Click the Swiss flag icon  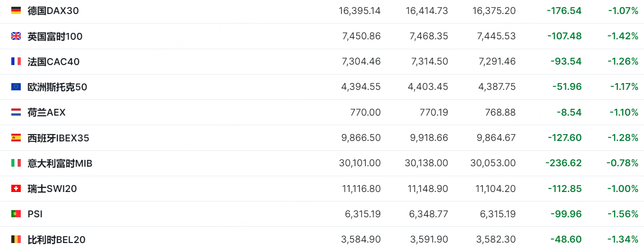(16, 188)
